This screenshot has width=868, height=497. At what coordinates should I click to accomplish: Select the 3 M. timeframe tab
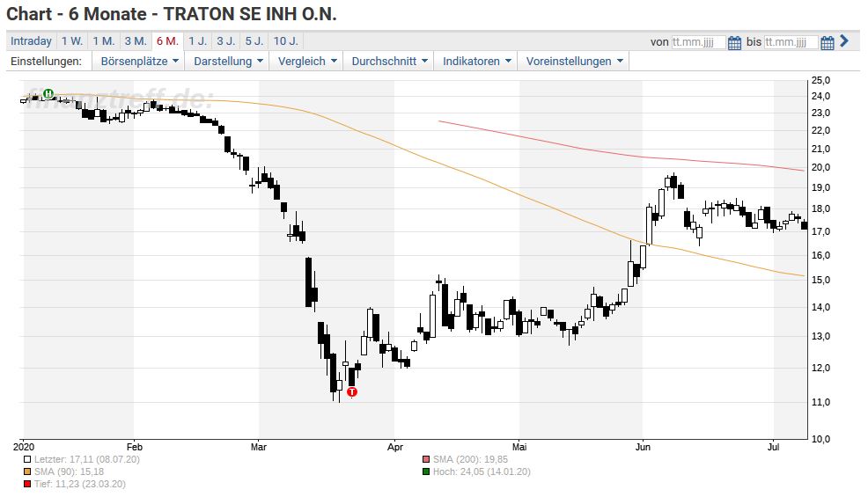point(136,41)
